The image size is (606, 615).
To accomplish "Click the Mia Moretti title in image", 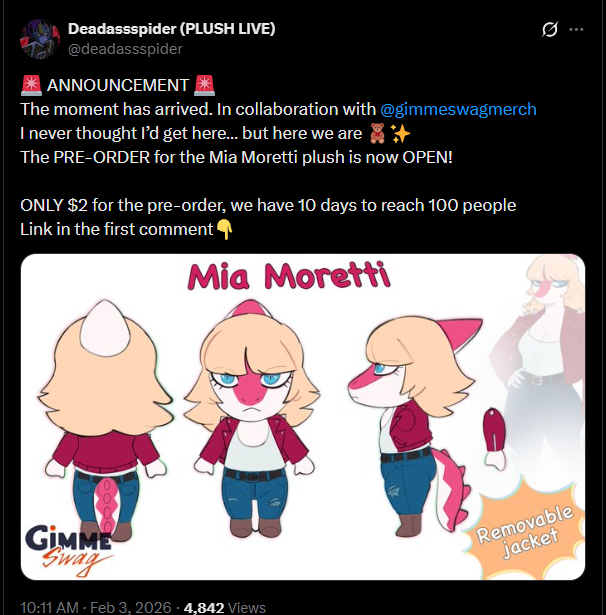I will (x=289, y=276).
